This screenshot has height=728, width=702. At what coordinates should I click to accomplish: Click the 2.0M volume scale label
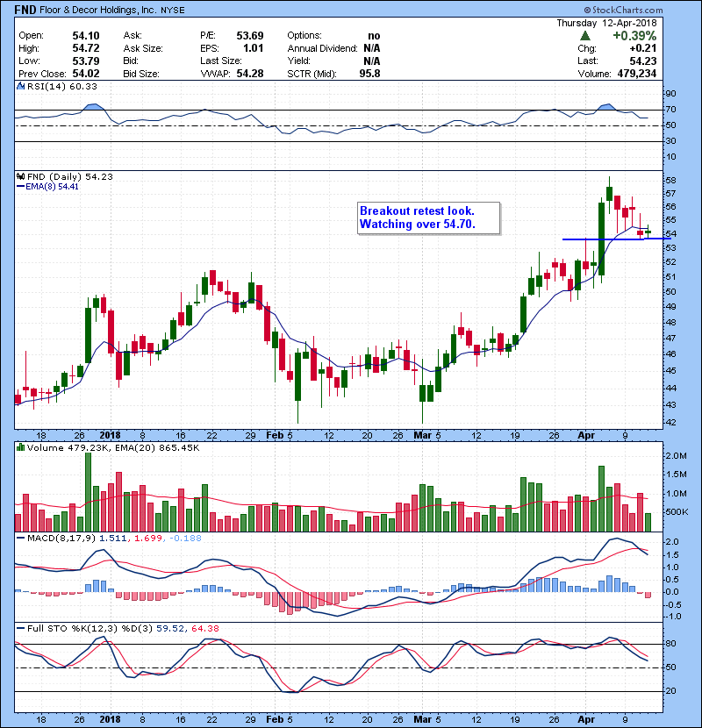point(676,456)
